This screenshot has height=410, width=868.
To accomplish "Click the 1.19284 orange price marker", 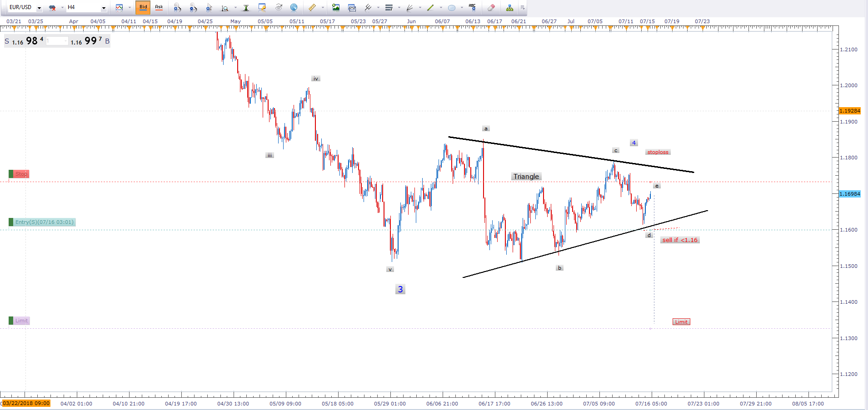I will (x=849, y=111).
